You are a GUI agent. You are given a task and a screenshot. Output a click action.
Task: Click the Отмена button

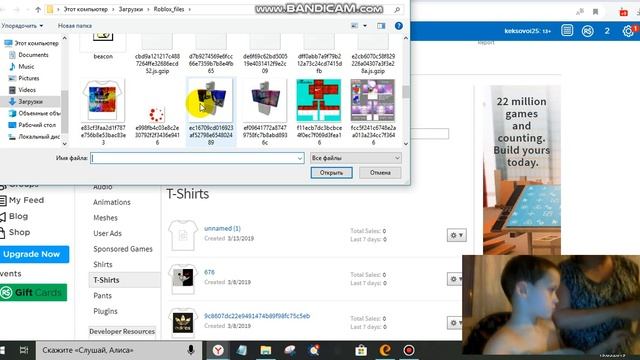click(x=380, y=173)
